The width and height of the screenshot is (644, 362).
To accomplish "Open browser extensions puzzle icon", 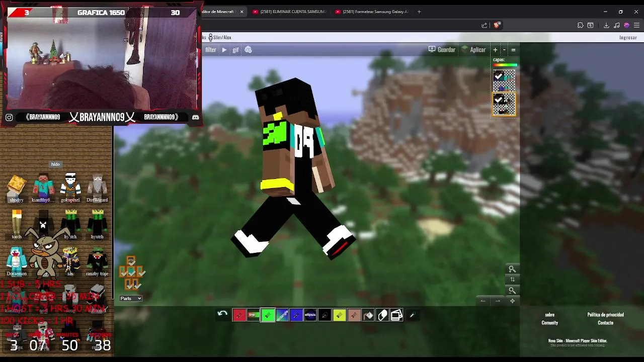I will 580,25.
